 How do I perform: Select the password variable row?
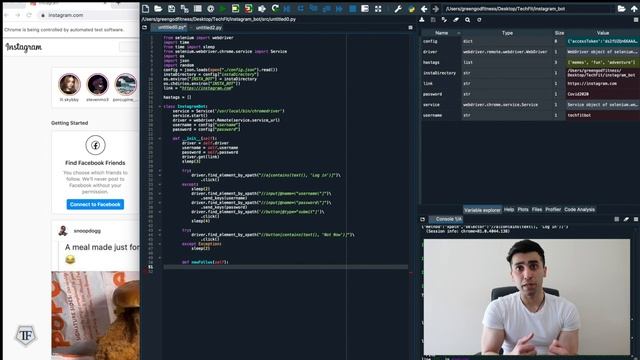click(x=530, y=94)
